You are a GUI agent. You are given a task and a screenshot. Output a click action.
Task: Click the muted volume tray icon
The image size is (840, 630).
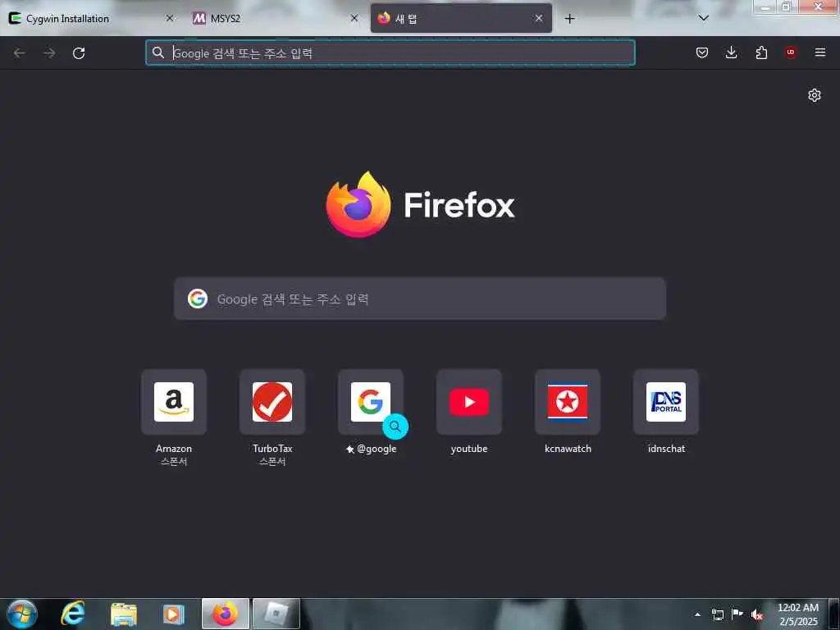(757, 614)
